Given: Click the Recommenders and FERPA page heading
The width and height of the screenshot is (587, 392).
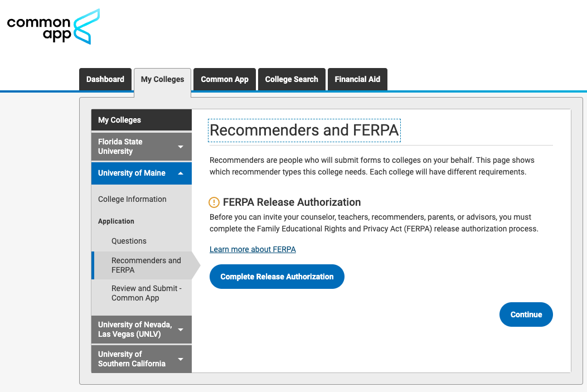Looking at the screenshot, I should pyautogui.click(x=304, y=130).
